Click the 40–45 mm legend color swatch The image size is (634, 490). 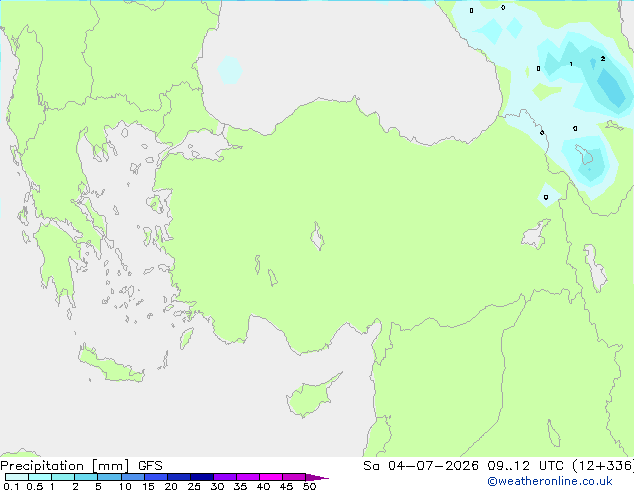(x=271, y=477)
